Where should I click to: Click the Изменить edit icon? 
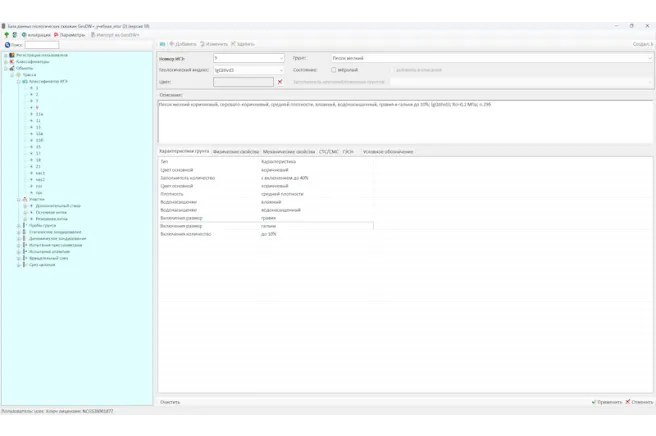point(203,44)
